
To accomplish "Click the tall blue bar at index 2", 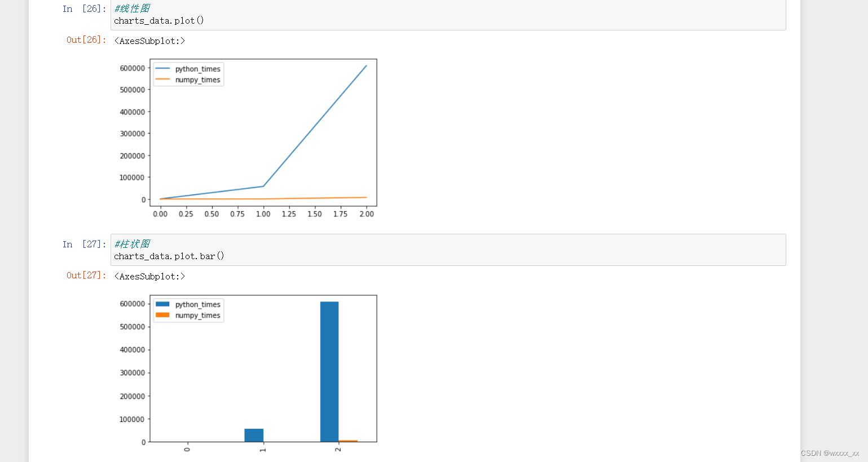I will (329, 372).
